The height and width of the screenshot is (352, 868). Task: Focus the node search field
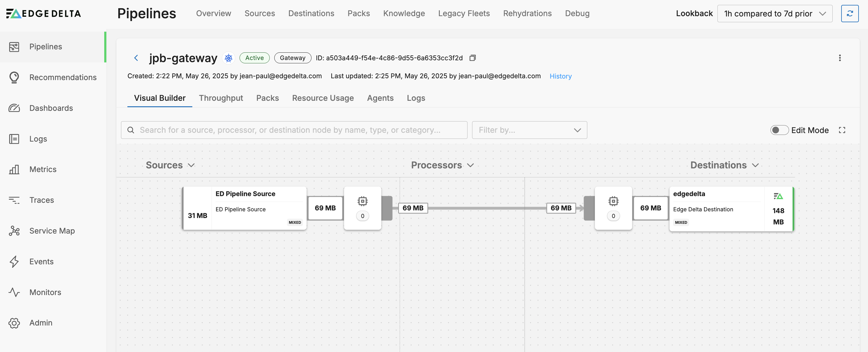coord(294,130)
